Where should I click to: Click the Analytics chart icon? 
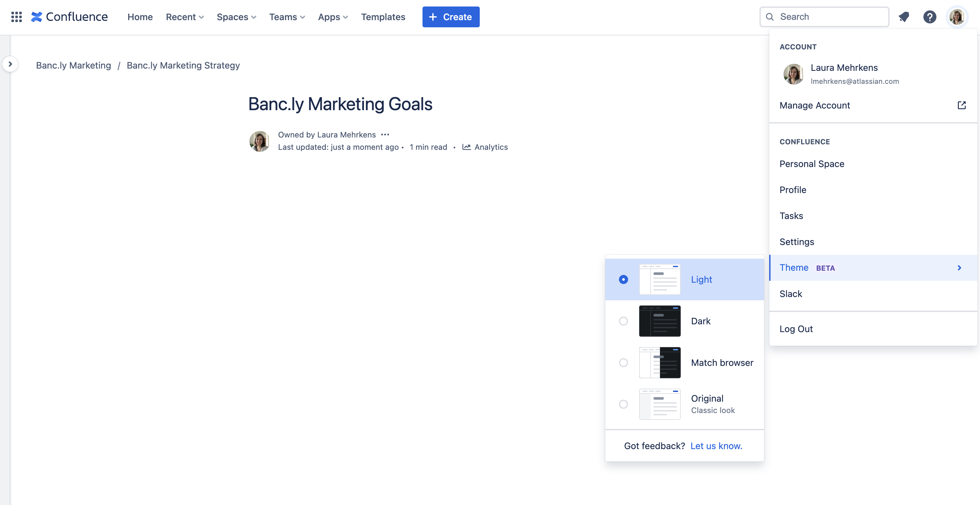pyautogui.click(x=466, y=147)
